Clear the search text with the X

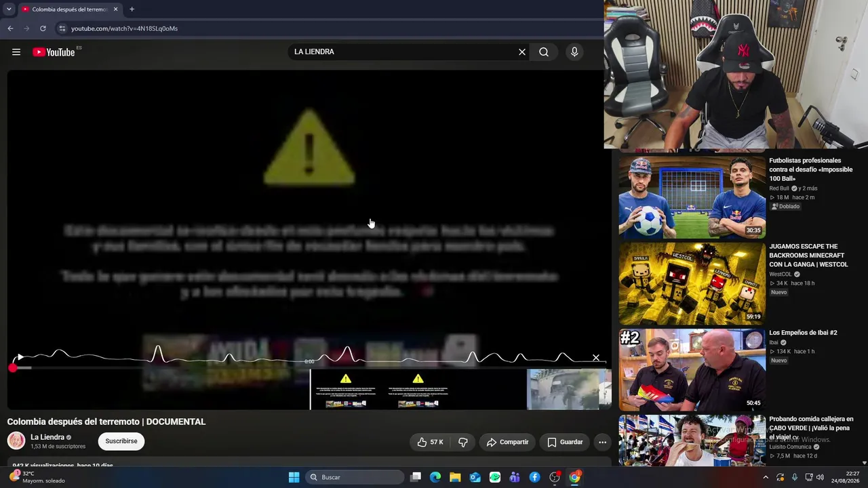tap(522, 52)
